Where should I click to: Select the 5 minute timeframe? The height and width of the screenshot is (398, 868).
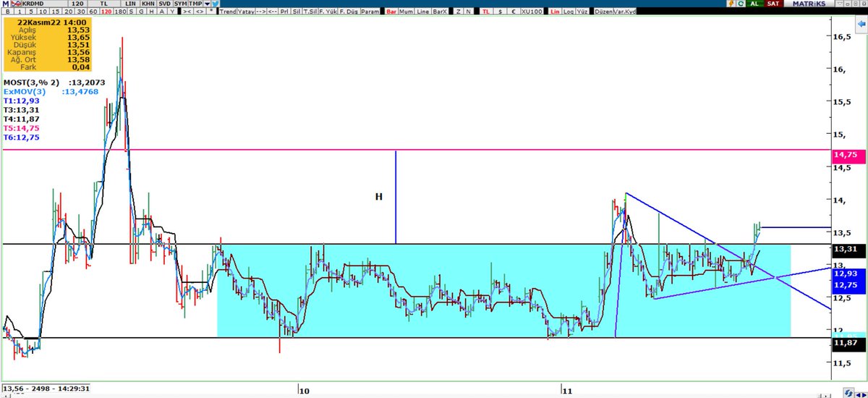click(32, 12)
